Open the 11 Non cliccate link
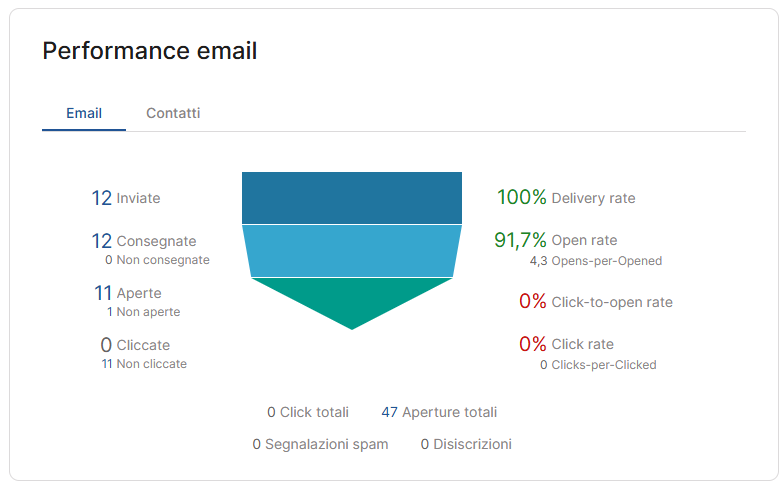This screenshot has width=782, height=488. pyautogui.click(x=144, y=364)
